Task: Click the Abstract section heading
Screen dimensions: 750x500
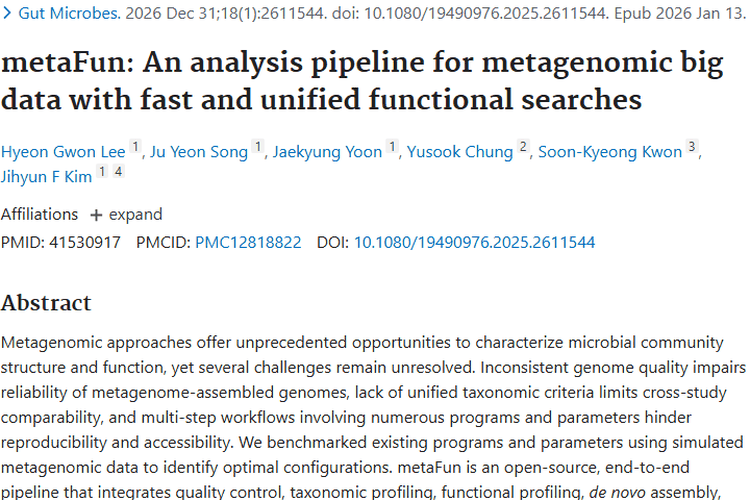Action: point(46,303)
